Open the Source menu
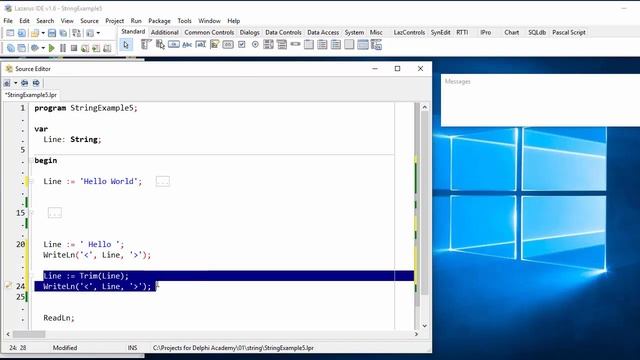The image size is (640, 360). pos(89,21)
